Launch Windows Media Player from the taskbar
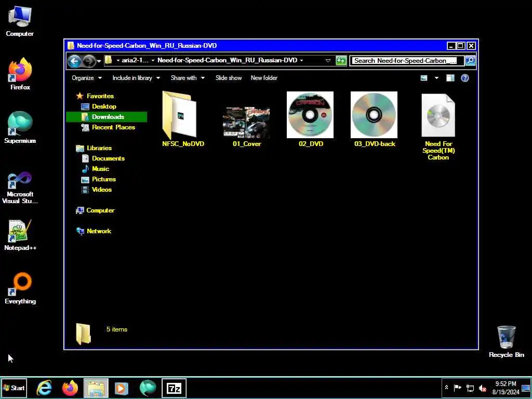Image resolution: width=532 pixels, height=399 pixels. (122, 388)
